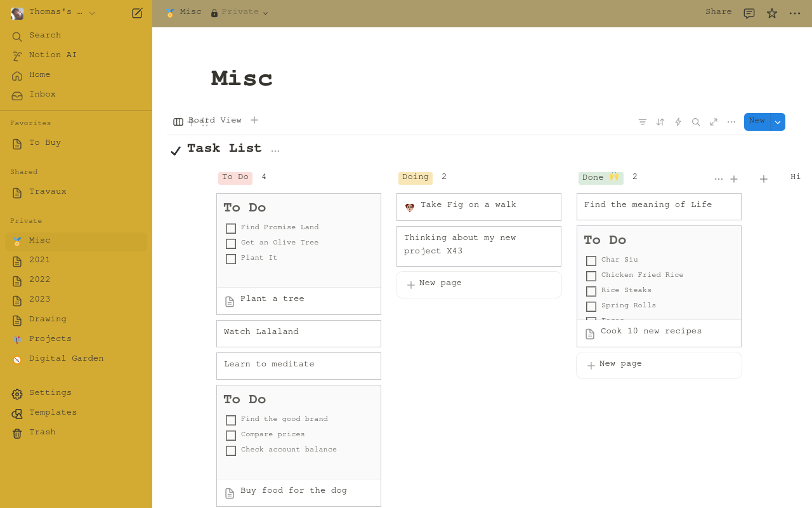
Task: Click New page in Doing column
Action: [x=479, y=284]
